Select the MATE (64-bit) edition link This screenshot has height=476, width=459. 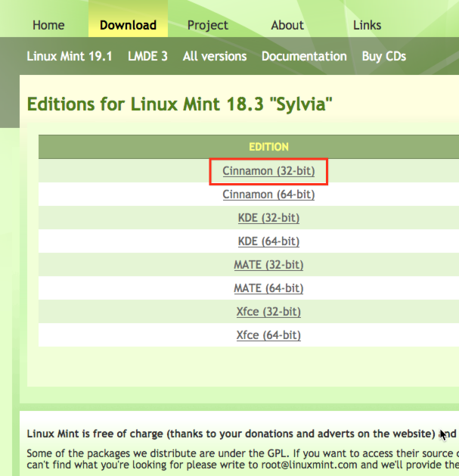point(268,288)
